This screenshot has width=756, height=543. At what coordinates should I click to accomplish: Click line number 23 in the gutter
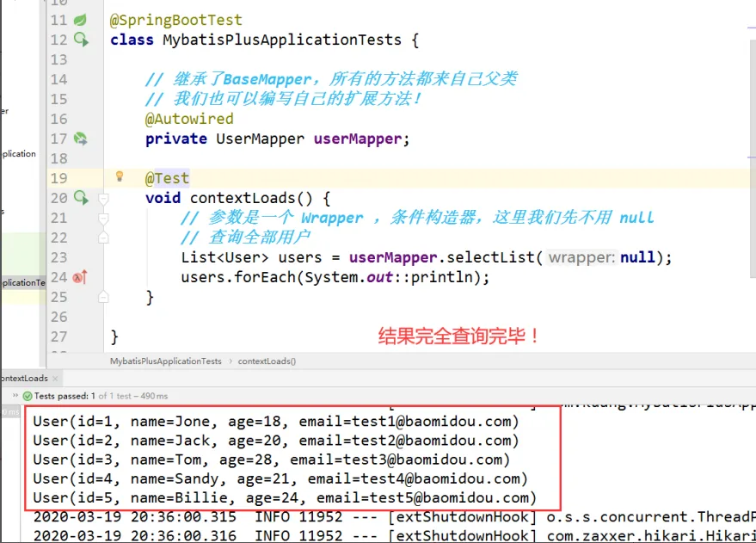click(x=58, y=257)
